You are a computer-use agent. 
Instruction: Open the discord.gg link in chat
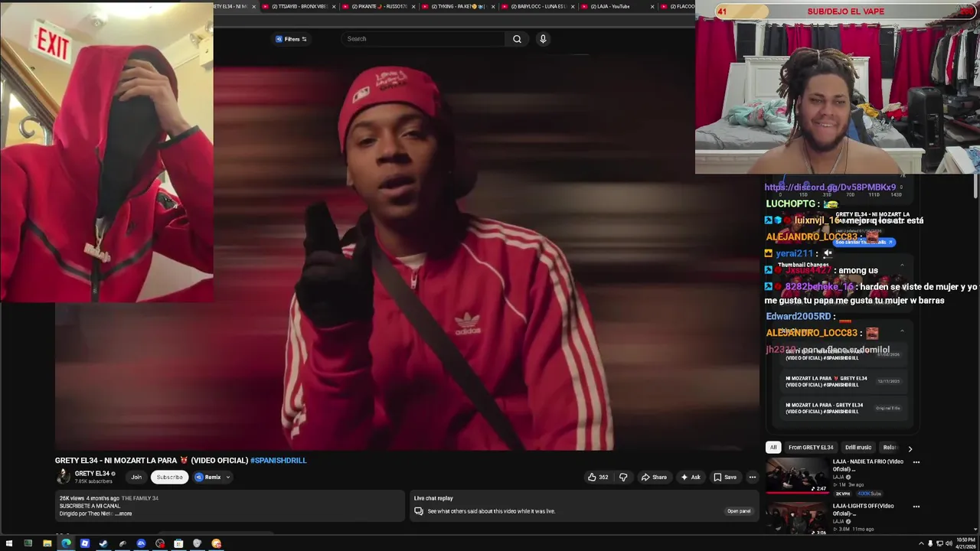(x=830, y=187)
